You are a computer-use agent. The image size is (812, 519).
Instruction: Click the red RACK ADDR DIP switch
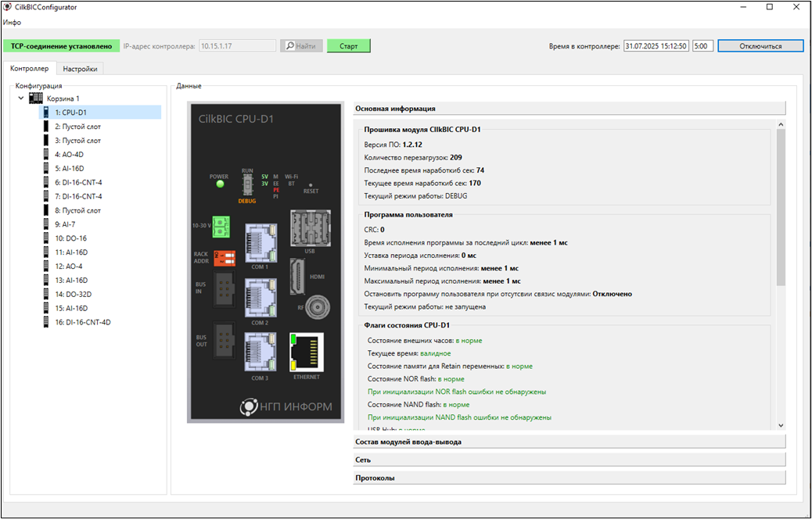(x=225, y=258)
